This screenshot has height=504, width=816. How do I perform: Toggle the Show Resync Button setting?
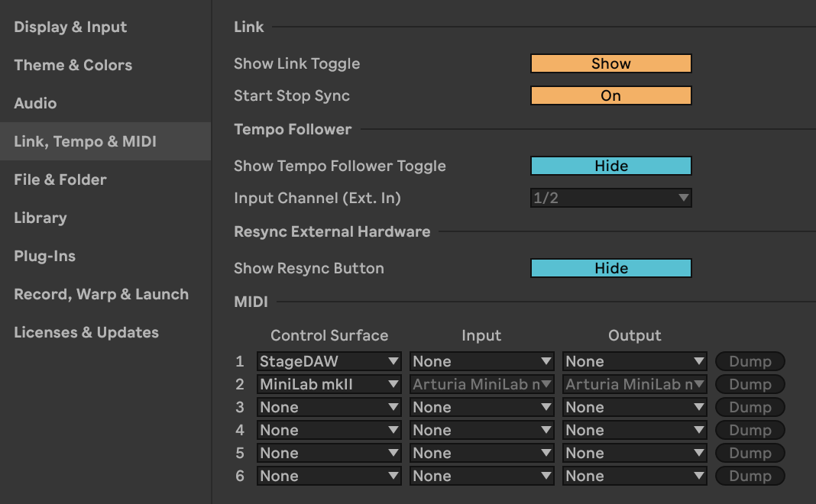[x=611, y=268]
